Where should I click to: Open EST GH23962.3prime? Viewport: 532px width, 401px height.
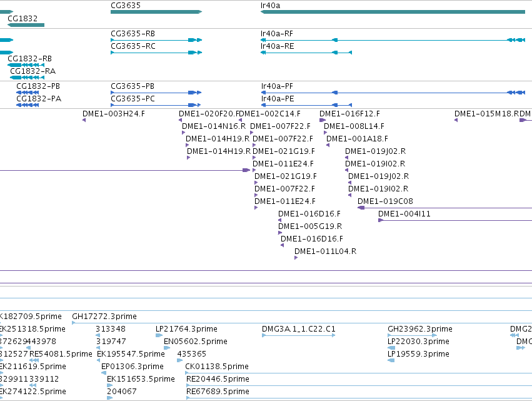(x=420, y=329)
